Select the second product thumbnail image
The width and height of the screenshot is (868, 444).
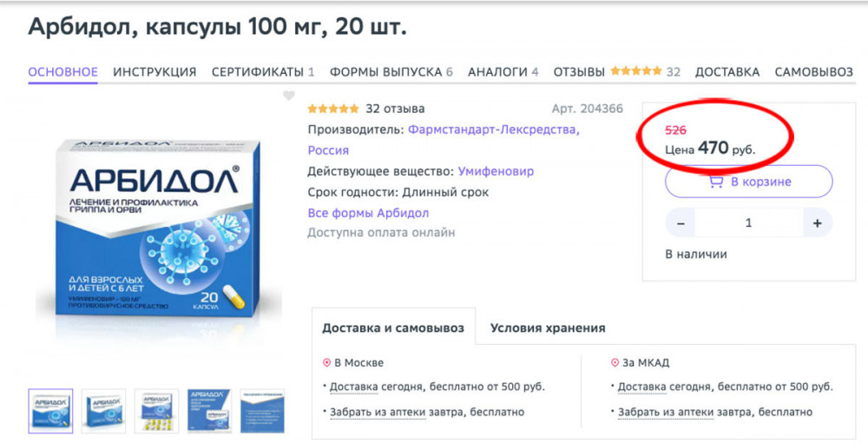[103, 411]
